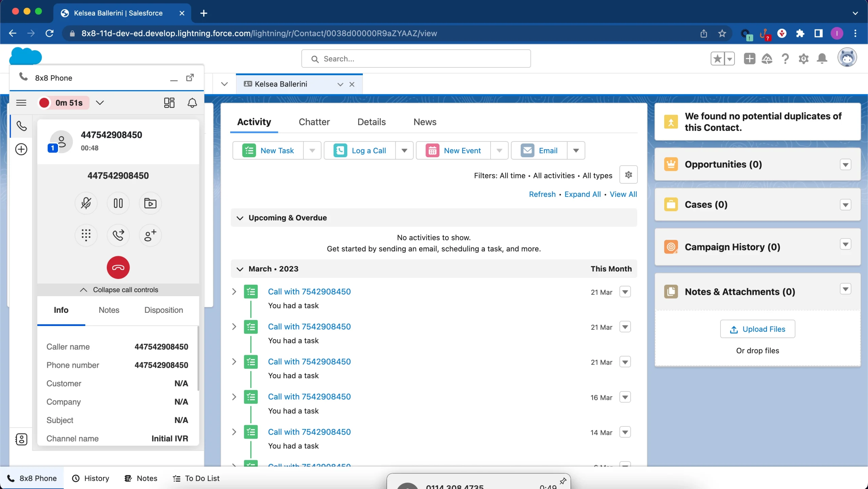This screenshot has height=489, width=868.
Task: Open activity timeline filter settings gear
Action: [x=628, y=175]
